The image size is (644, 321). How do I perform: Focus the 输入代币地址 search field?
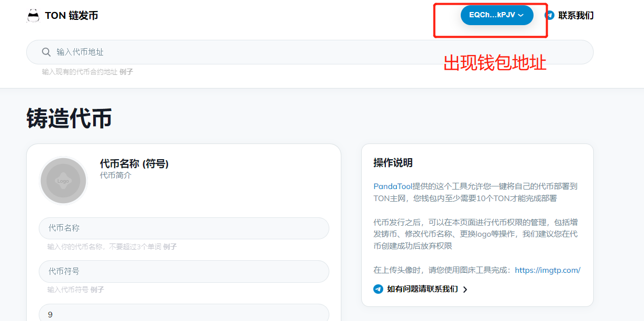coord(314,52)
